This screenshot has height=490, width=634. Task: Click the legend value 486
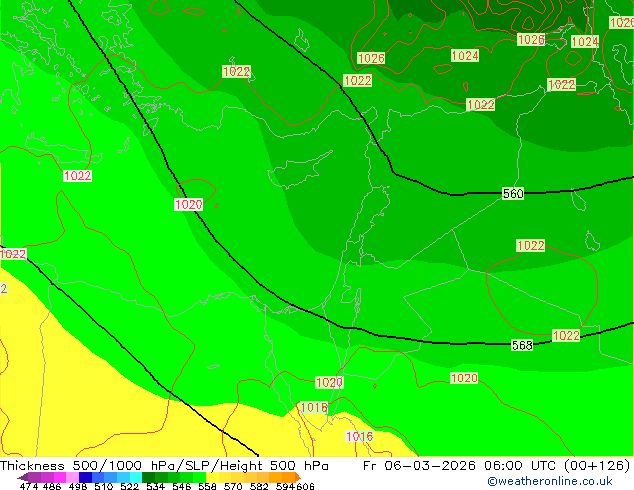tap(52, 486)
